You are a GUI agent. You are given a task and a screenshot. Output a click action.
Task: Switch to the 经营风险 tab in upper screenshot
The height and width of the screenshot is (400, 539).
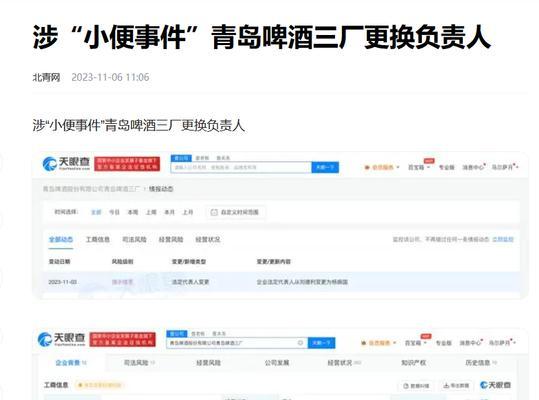click(x=171, y=239)
